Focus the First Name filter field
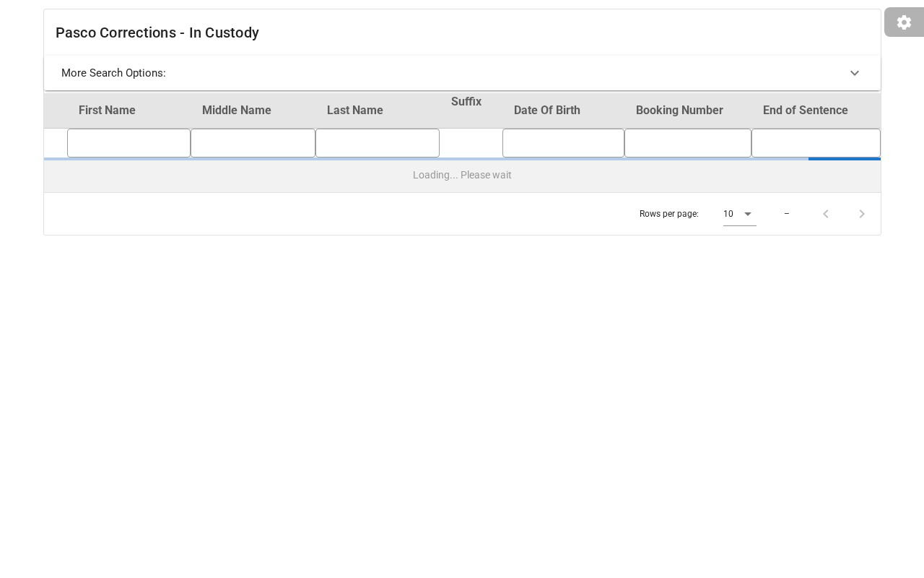This screenshot has width=924, height=578. (128, 143)
